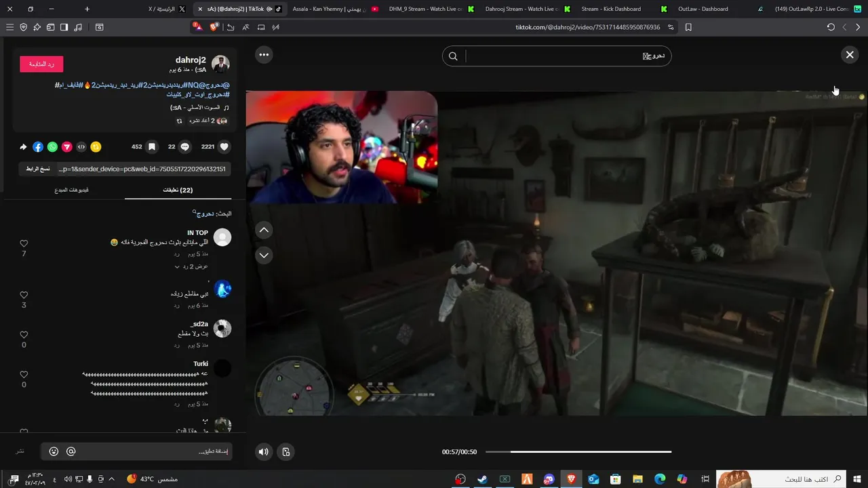Close the video viewer with the X button
Image resolution: width=868 pixels, height=488 pixels.
click(850, 55)
